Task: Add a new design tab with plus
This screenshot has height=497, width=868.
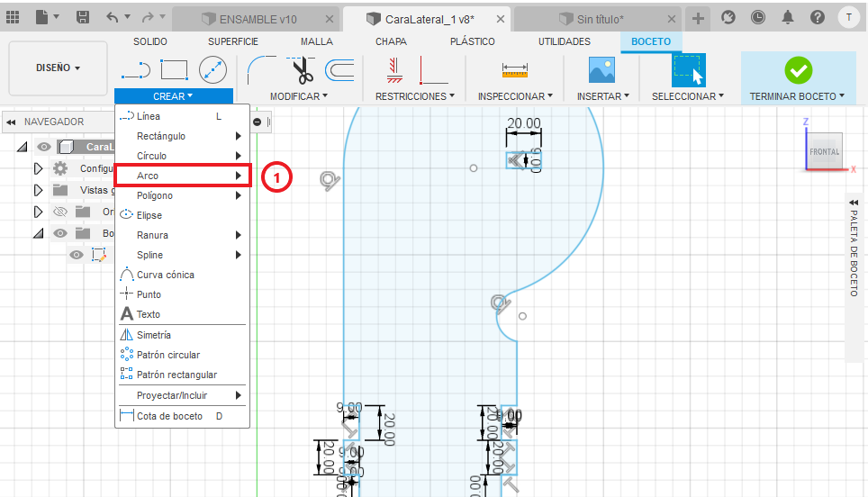Action: point(698,19)
